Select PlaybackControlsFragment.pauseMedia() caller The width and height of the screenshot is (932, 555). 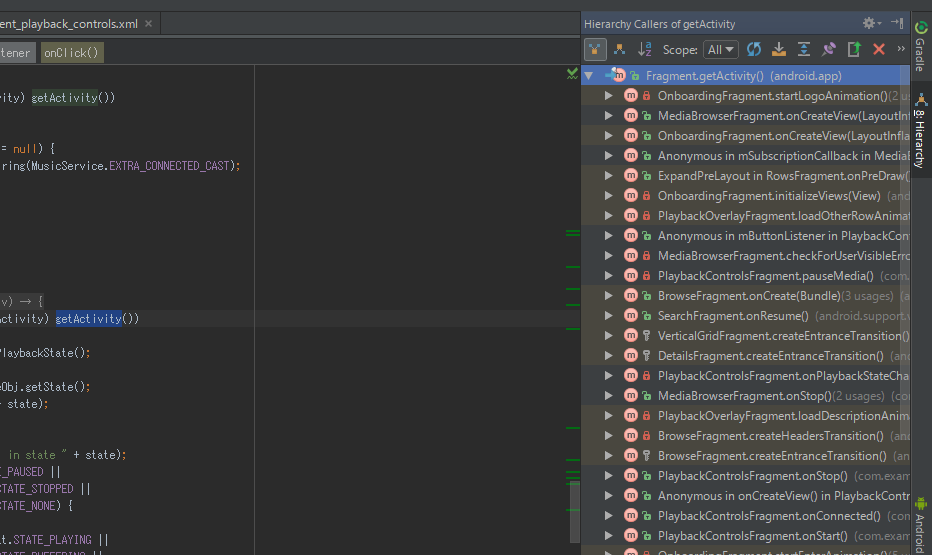pyautogui.click(x=765, y=276)
